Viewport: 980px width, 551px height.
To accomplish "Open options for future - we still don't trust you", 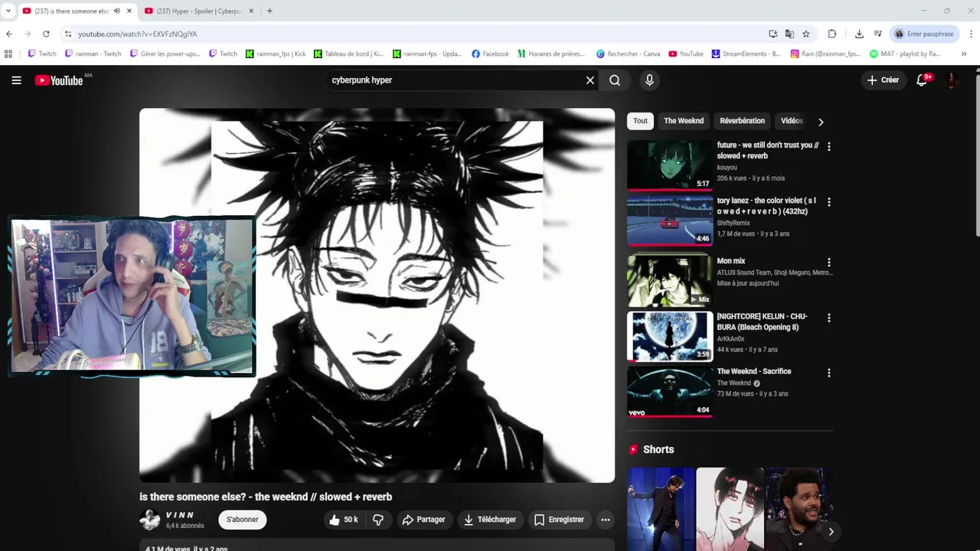I will [828, 147].
